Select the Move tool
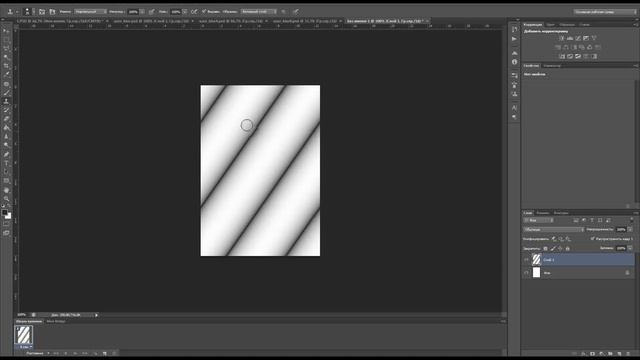This screenshot has height=360, width=640. [x=6, y=31]
